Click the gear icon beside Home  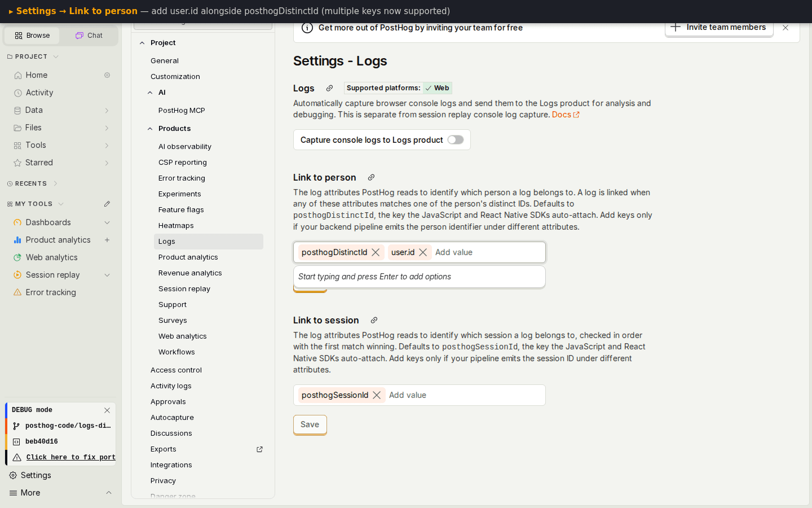coord(107,75)
